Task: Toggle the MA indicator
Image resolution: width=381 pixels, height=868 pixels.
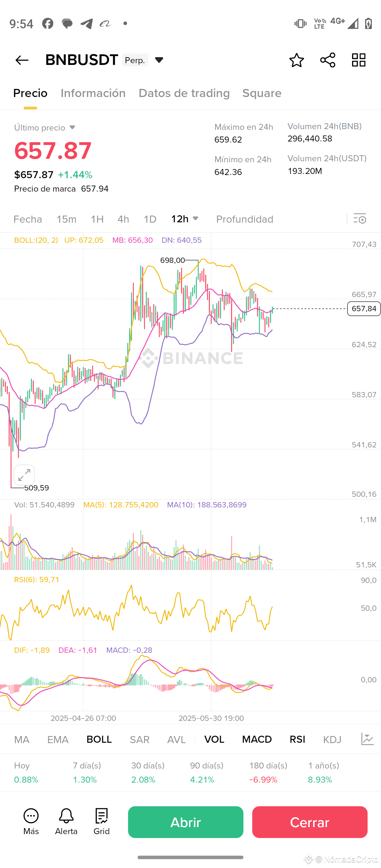Action: [x=22, y=740]
